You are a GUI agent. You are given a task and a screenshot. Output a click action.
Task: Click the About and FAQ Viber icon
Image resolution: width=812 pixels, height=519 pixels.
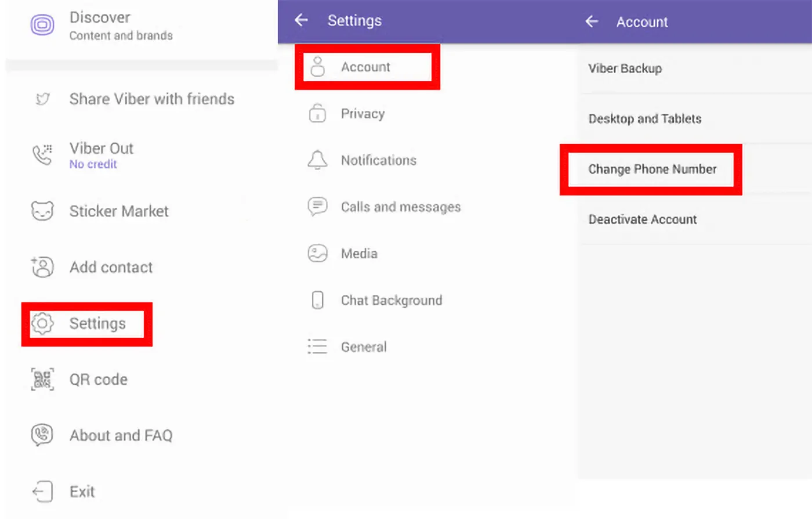[42, 435]
